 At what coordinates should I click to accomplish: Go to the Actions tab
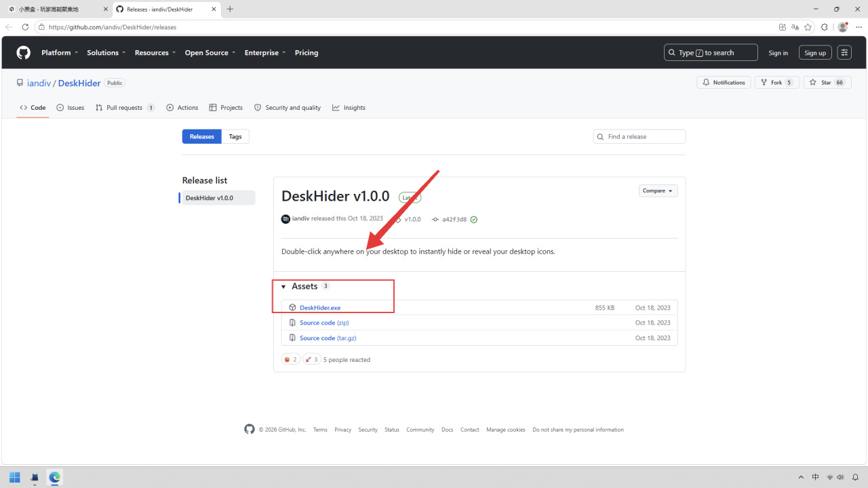point(182,108)
